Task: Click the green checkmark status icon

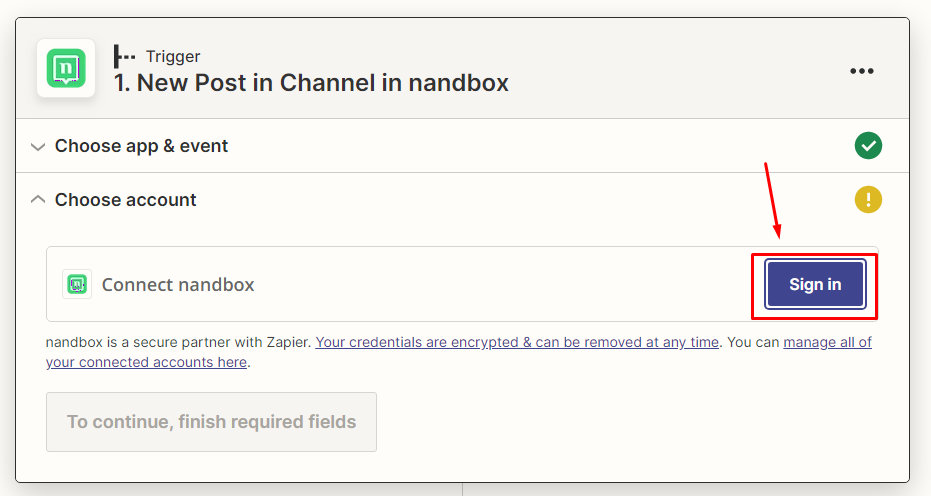Action: 868,146
